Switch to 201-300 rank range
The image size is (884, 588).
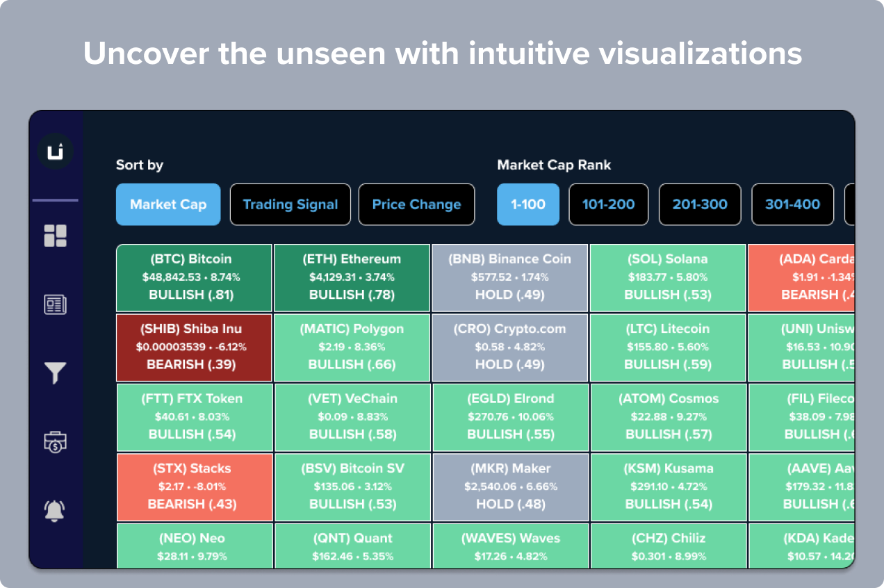pyautogui.click(x=700, y=204)
